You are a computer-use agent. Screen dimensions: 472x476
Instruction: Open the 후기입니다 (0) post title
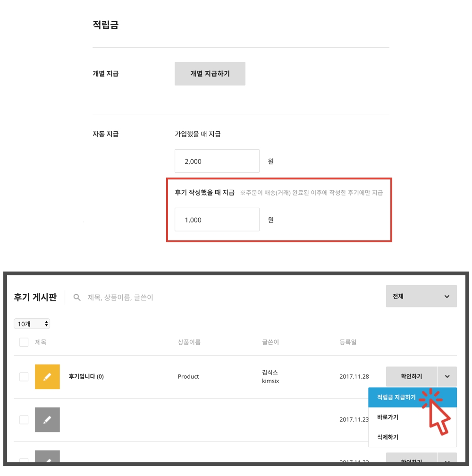(86, 377)
